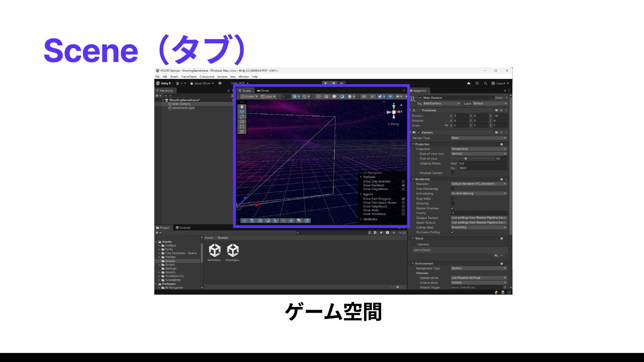Select the Rotate tool in Scene view
Image resolution: width=644 pixels, height=362 pixels.
(x=242, y=117)
